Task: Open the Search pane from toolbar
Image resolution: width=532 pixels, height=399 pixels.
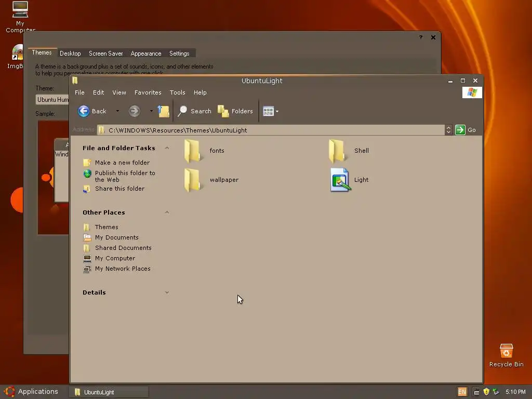Action: pos(195,111)
